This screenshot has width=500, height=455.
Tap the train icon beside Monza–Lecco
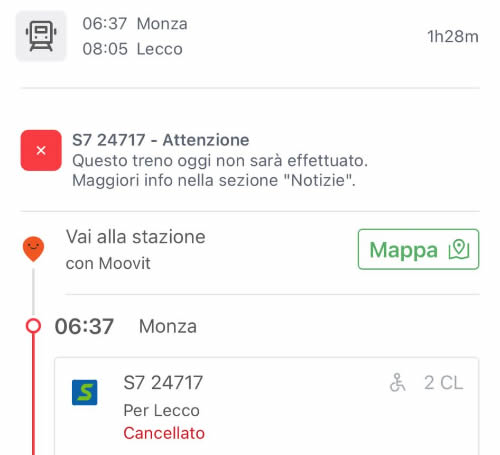41,36
